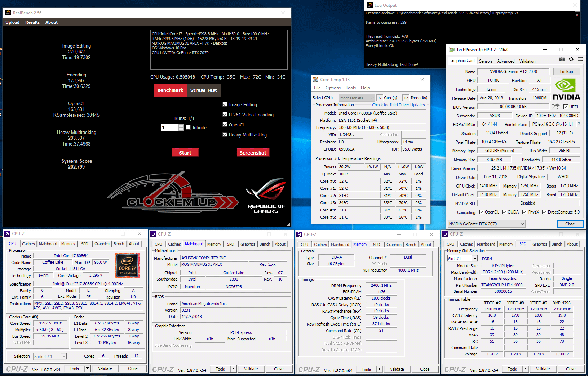
Task: Click the Bus Interface question mark icon
Action: 579,124
